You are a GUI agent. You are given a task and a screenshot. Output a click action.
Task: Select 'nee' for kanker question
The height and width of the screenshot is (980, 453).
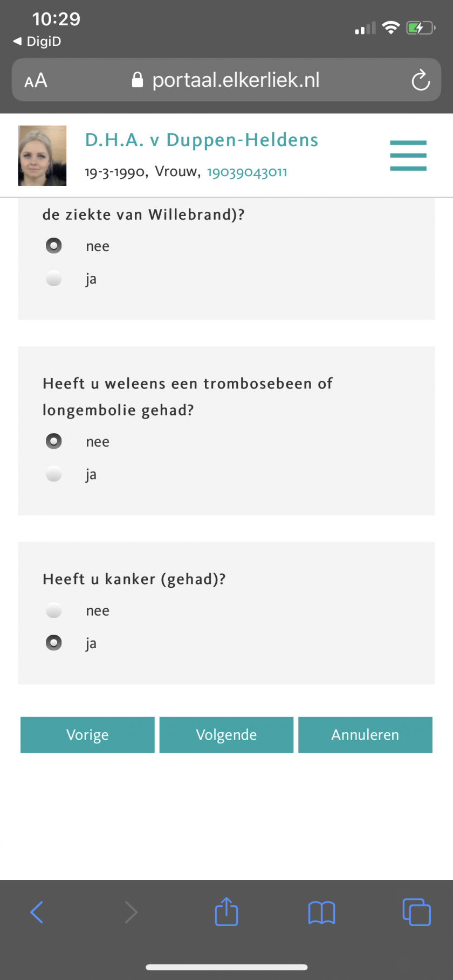tap(54, 610)
